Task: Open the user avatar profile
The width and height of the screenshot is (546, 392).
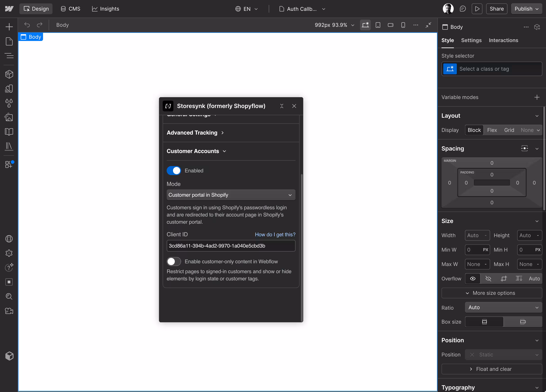Action: tap(448, 9)
